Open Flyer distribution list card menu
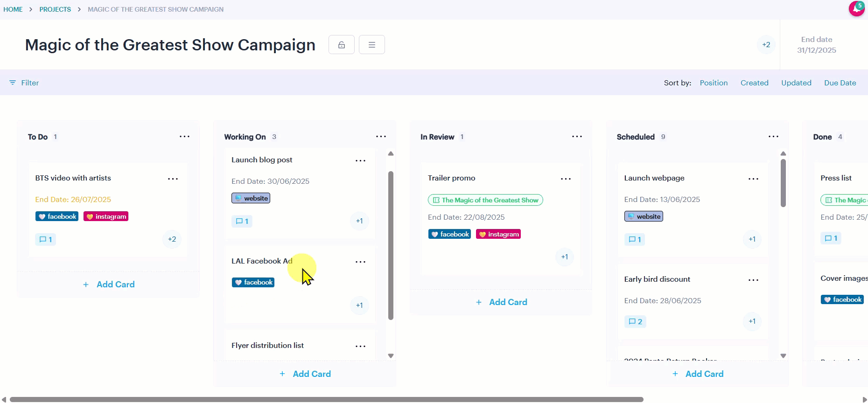The image size is (868, 403). point(361,347)
